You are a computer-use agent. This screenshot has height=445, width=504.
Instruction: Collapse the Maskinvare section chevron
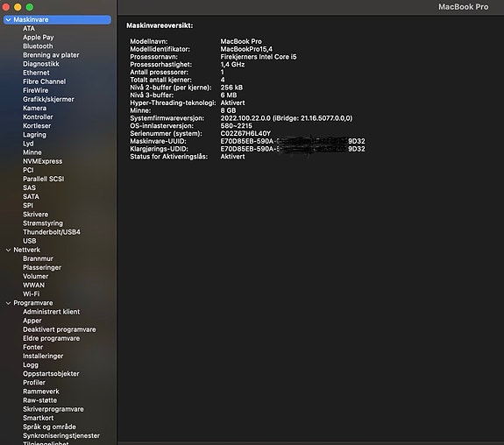(x=9, y=20)
